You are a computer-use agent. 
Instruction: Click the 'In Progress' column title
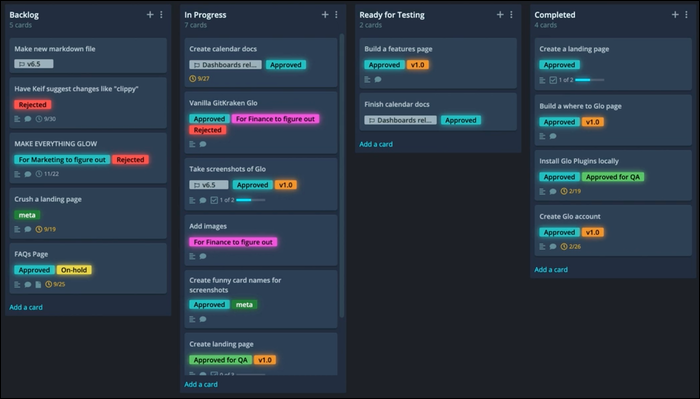[x=205, y=15]
